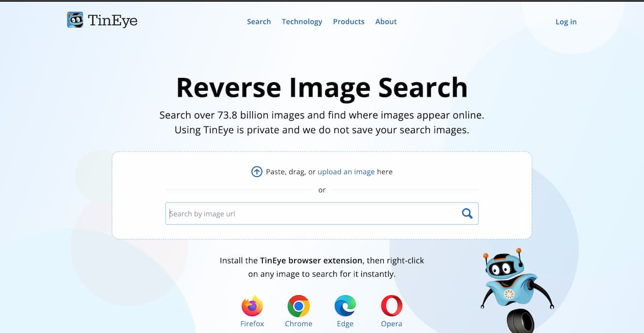This screenshot has height=333, width=644.
Task: Click the Edge text label
Action: [345, 324]
